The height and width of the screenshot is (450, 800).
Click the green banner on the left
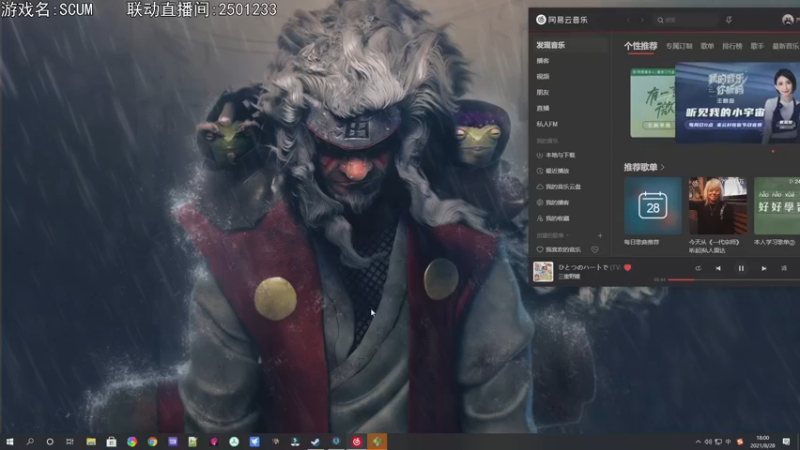653,103
